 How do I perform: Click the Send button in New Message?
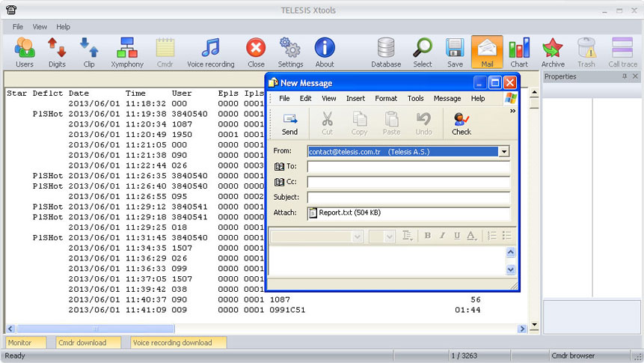tap(289, 123)
